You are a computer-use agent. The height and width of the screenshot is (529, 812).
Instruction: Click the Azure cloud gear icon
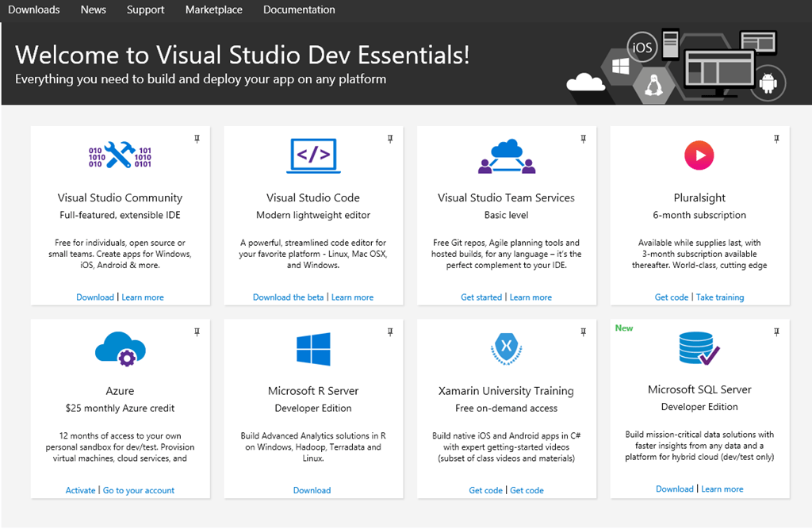pyautogui.click(x=121, y=349)
